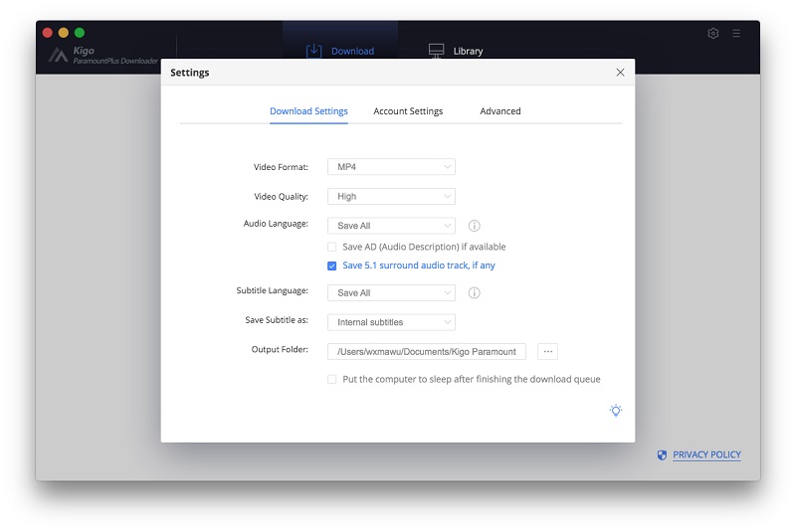Click the Kigo logo icon
This screenshot has height=532, width=796.
[59, 55]
